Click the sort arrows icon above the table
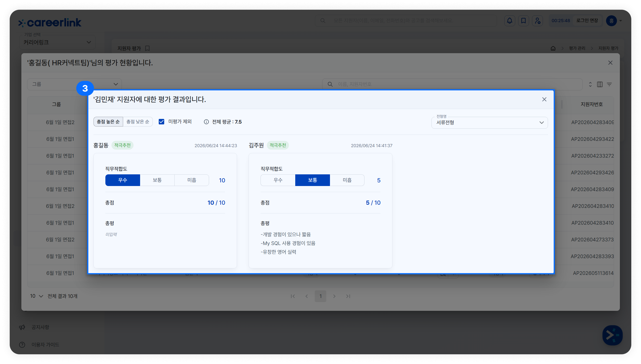641x364 pixels. 590,84
